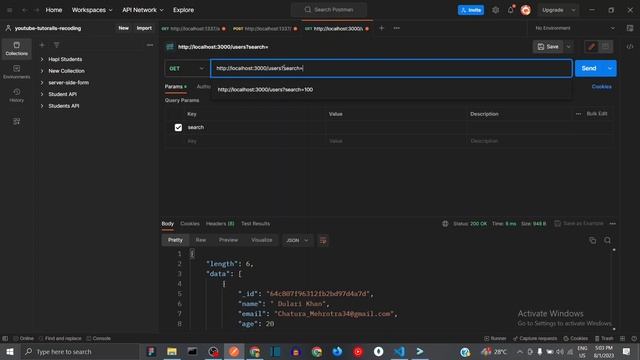Viewport: 640px width, 360px height.
Task: Open the GET method dropdown
Action: pyautogui.click(x=187, y=69)
